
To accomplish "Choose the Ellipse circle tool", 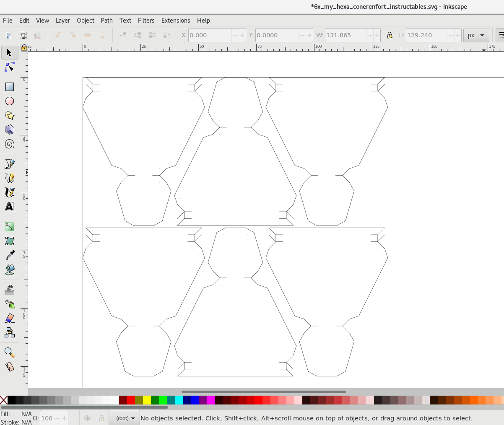I will coord(9,101).
